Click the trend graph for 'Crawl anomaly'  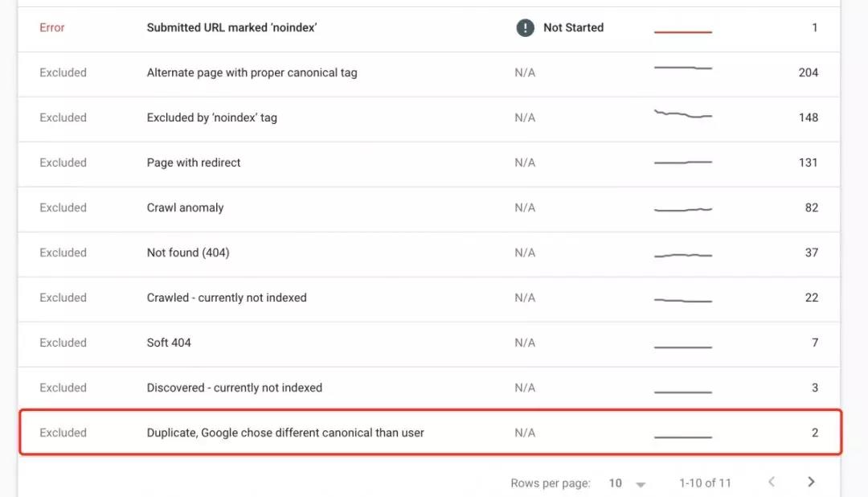click(x=683, y=207)
